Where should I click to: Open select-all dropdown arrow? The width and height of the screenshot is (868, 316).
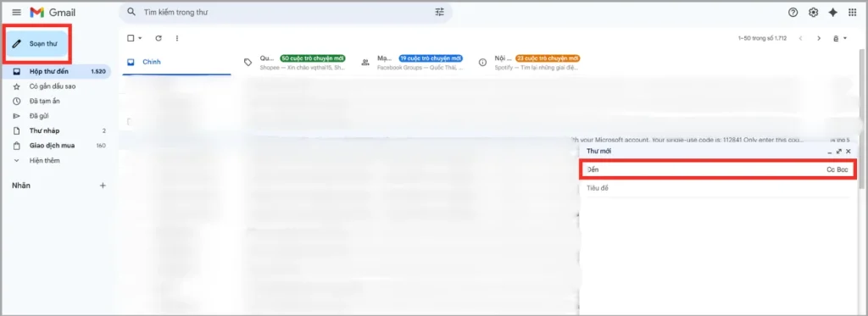[x=140, y=38]
